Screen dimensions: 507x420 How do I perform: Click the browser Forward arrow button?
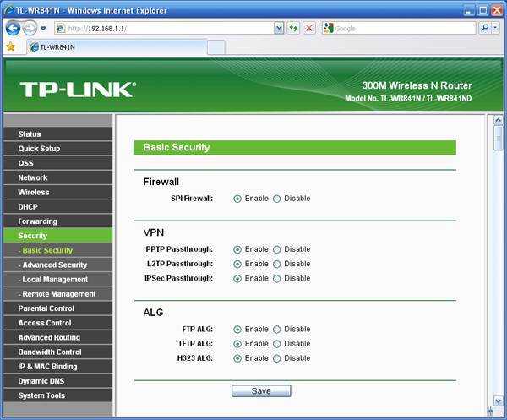coord(30,29)
